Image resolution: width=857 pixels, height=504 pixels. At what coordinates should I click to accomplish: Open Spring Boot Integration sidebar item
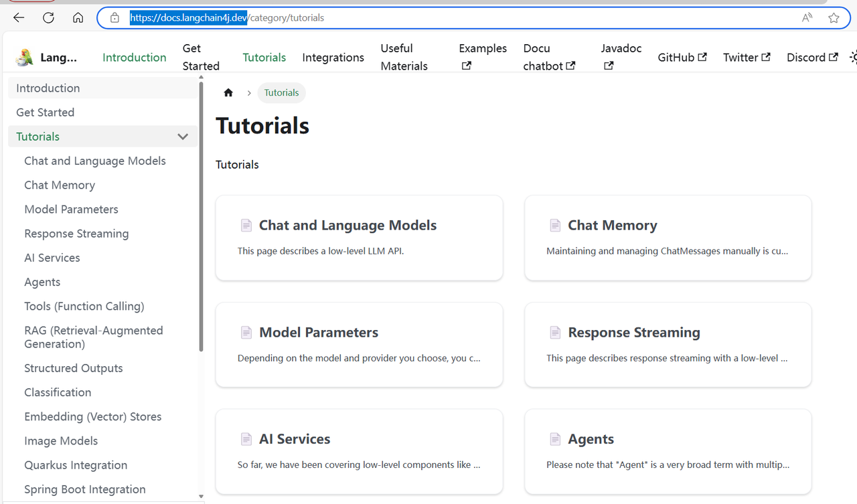click(x=85, y=489)
